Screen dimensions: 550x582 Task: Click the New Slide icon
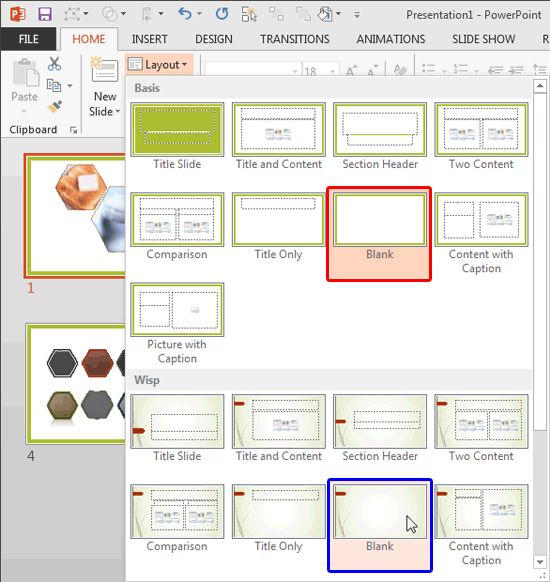[104, 70]
